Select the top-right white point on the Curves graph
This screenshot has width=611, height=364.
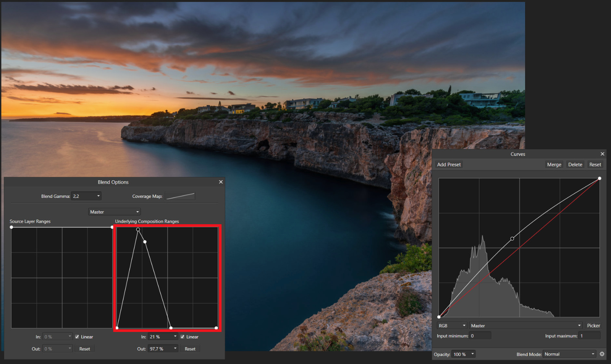(600, 178)
